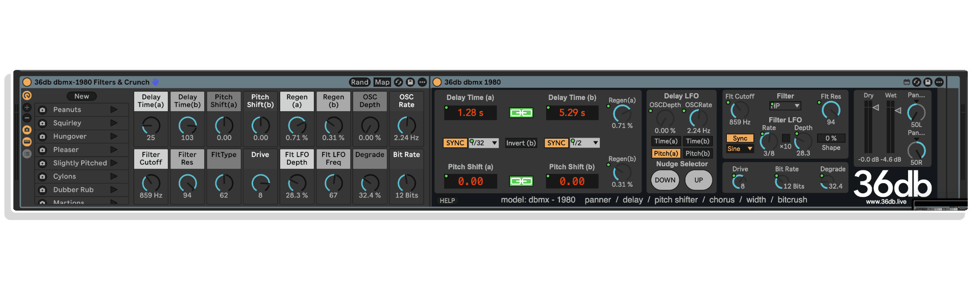Click dbmx device save preset icon
Viewport: 980px width, 281px height.
click(x=928, y=82)
